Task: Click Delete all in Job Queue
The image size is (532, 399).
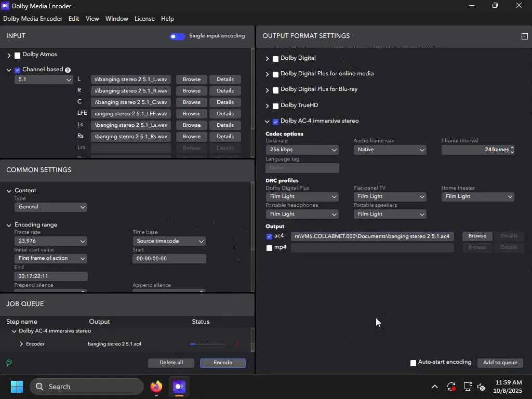Action: [171, 363]
